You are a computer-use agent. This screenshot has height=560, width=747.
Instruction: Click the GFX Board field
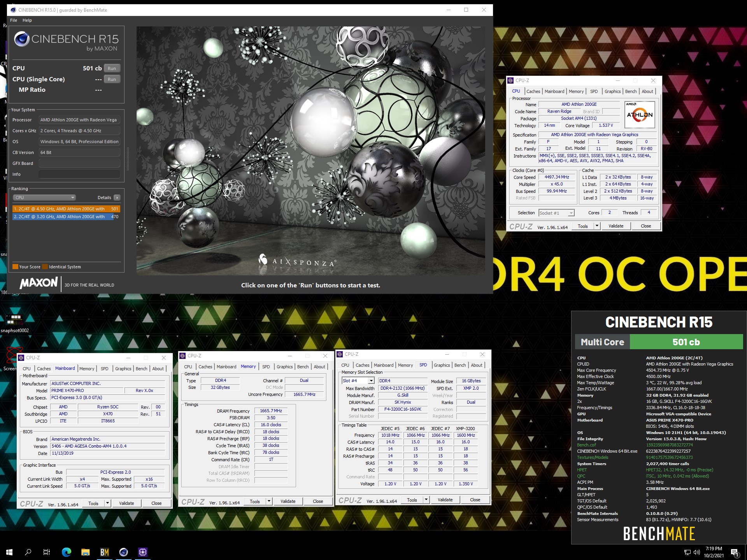click(79, 163)
